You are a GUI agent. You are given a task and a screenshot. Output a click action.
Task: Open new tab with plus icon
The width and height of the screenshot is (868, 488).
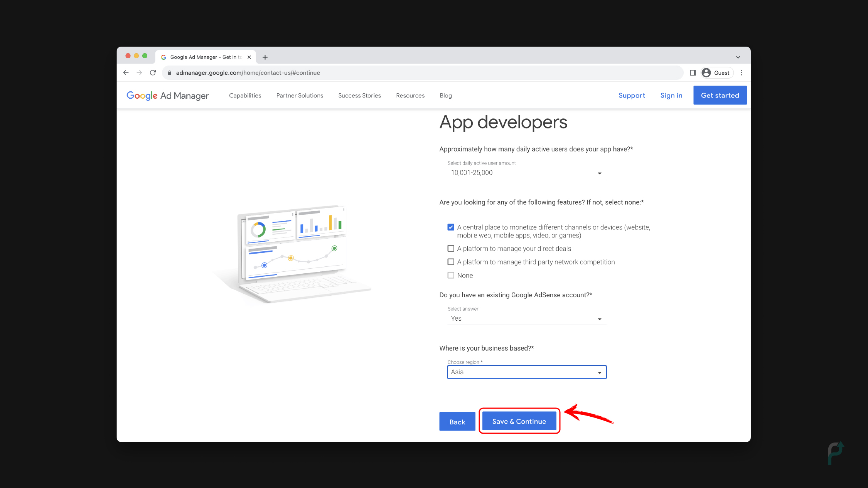tap(265, 57)
